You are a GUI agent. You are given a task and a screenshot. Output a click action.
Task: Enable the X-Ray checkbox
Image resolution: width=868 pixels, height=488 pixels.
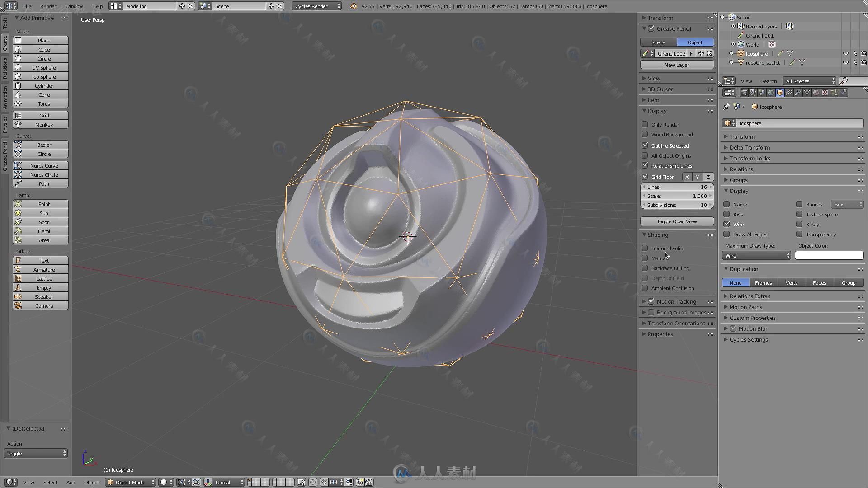(799, 224)
